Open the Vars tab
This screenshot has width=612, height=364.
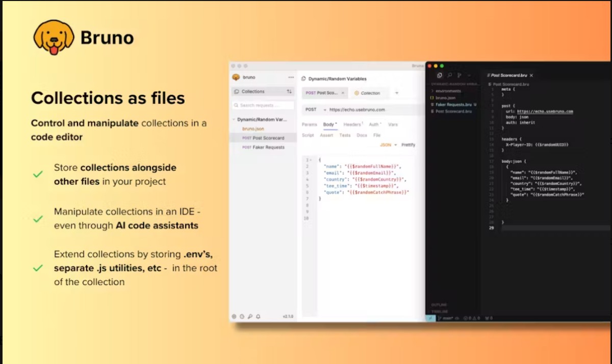393,124
